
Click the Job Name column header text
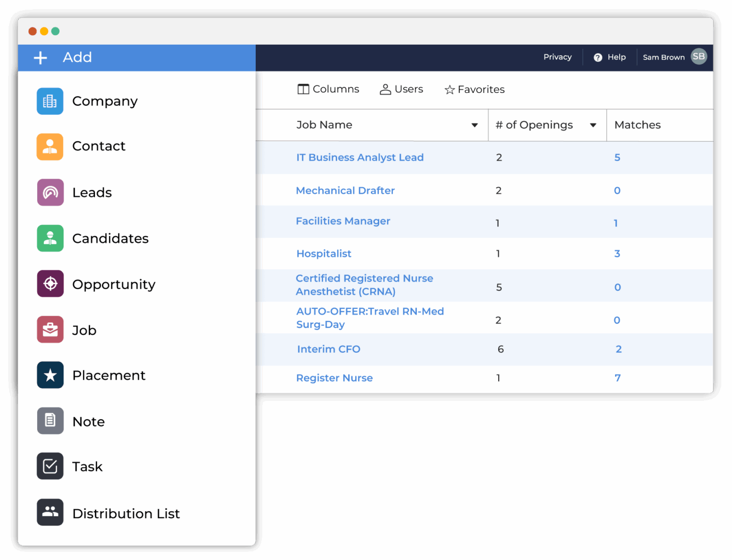[x=324, y=125]
